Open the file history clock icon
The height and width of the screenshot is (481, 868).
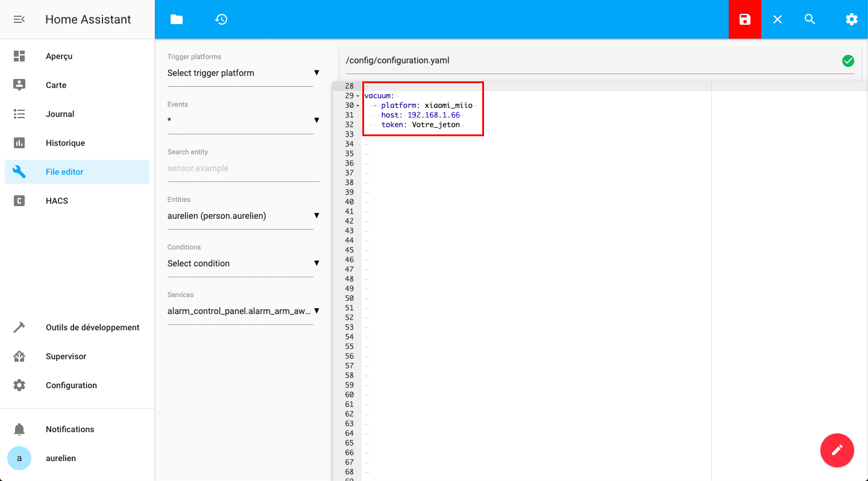coord(221,19)
